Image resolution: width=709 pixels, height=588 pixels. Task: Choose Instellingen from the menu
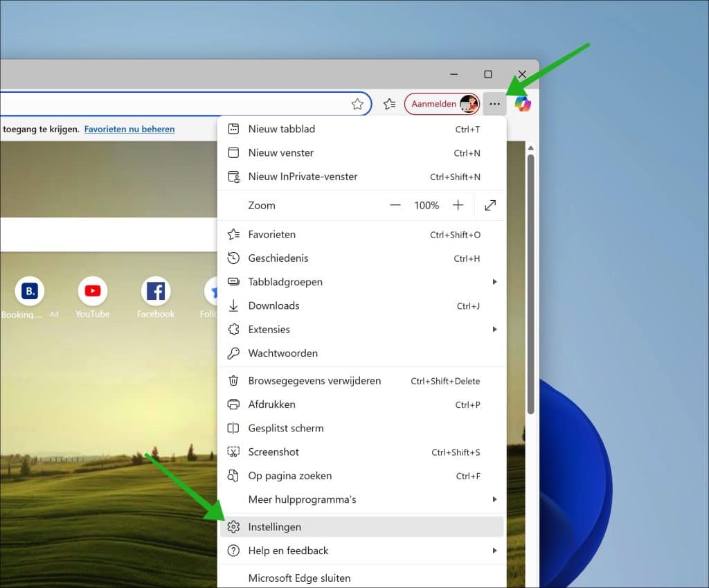[275, 526]
